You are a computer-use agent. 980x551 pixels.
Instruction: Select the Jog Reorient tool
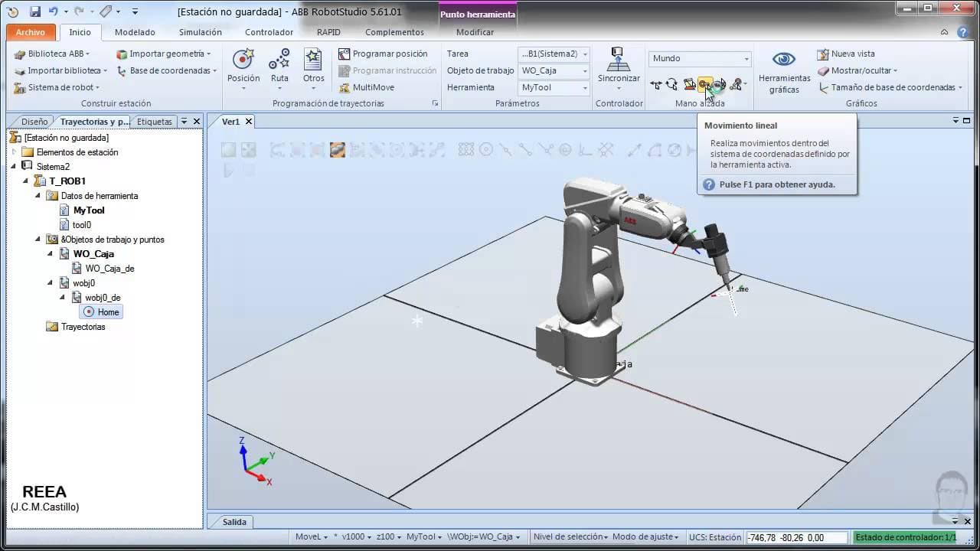tap(720, 84)
